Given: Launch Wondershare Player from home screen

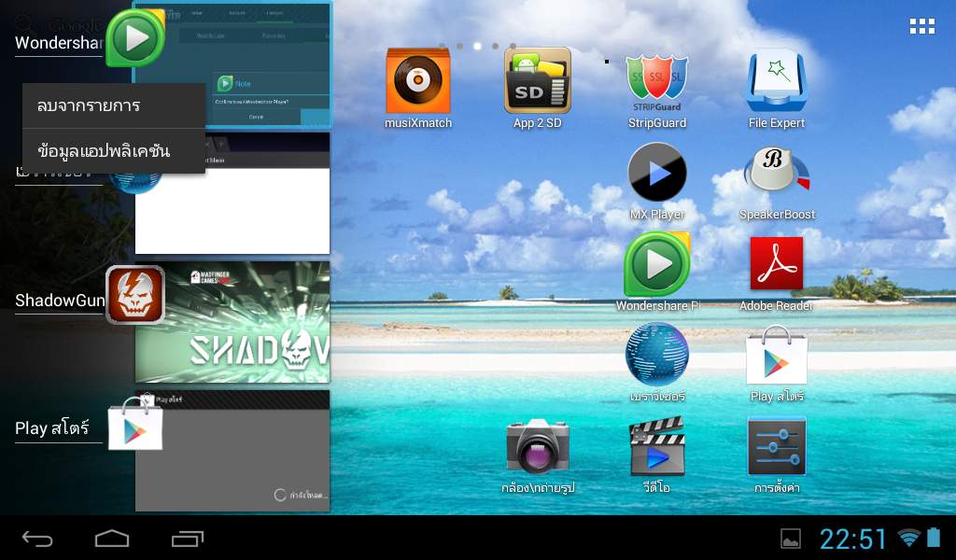Looking at the screenshot, I should 657,264.
